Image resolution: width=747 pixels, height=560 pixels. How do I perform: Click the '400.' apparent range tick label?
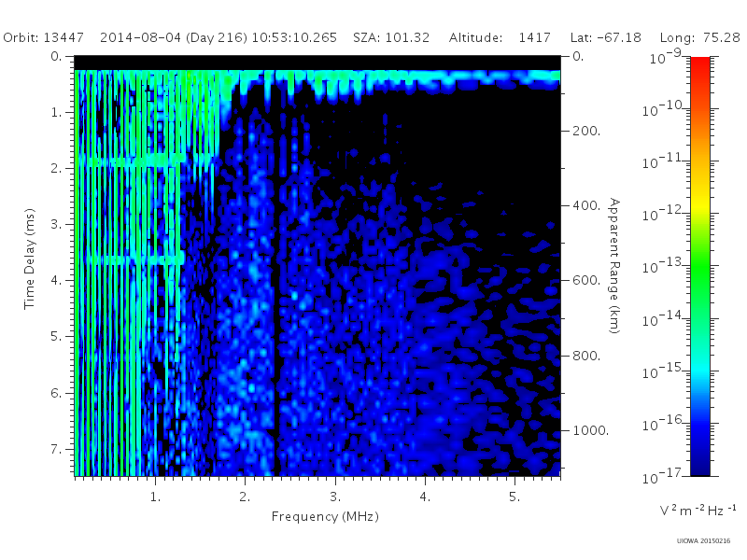[586, 205]
